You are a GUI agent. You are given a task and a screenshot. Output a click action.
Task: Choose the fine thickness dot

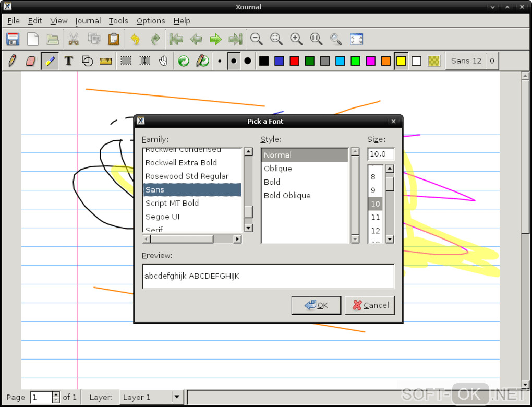(x=220, y=61)
